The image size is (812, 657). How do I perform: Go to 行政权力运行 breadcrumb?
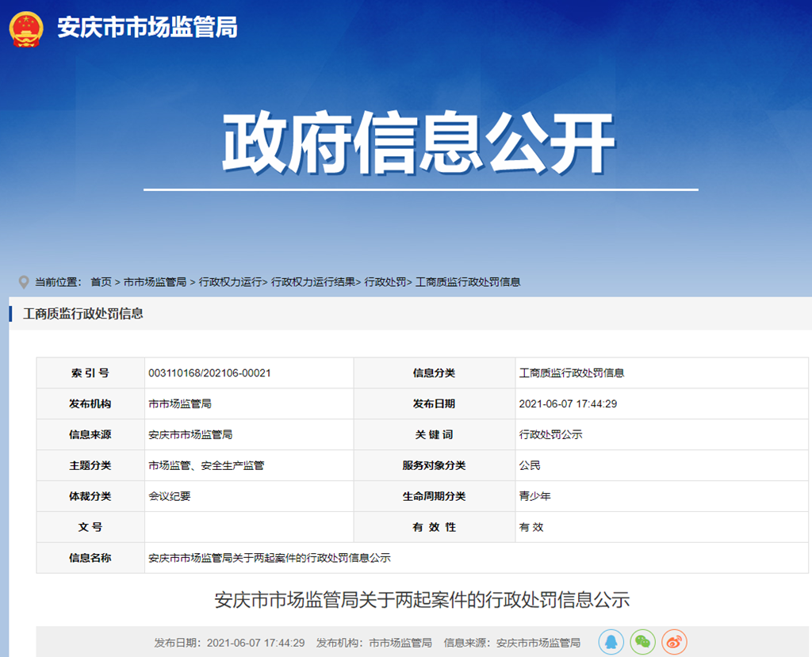[x=230, y=282]
